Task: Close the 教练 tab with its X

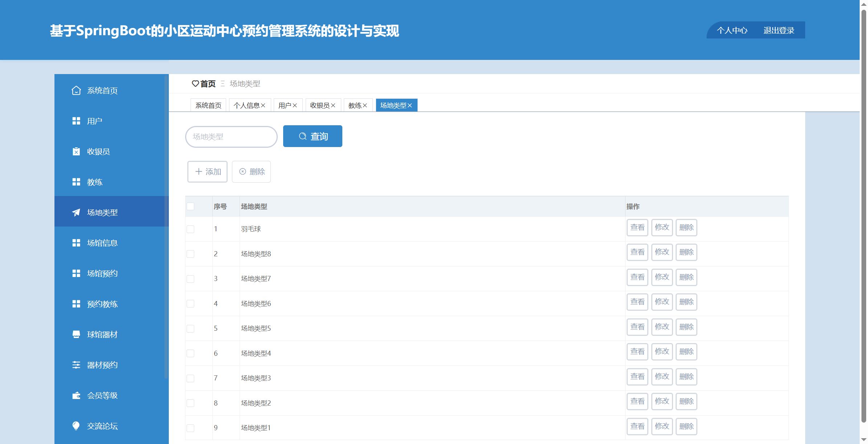Action: coord(365,105)
